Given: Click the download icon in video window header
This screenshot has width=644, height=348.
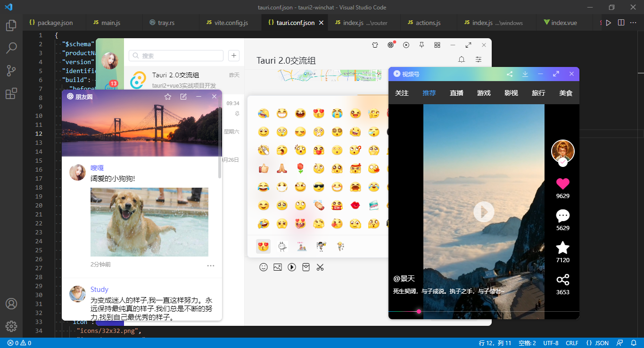Looking at the screenshot, I should [525, 74].
